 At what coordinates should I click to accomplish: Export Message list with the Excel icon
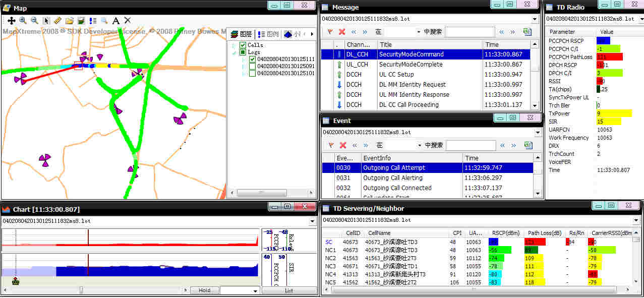(528, 32)
